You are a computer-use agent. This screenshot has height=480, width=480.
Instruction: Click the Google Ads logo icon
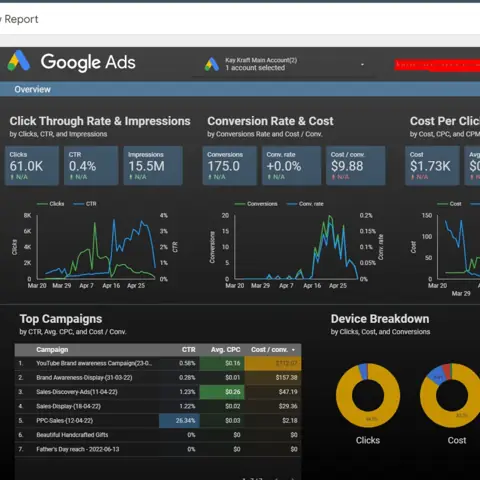[x=19, y=61]
